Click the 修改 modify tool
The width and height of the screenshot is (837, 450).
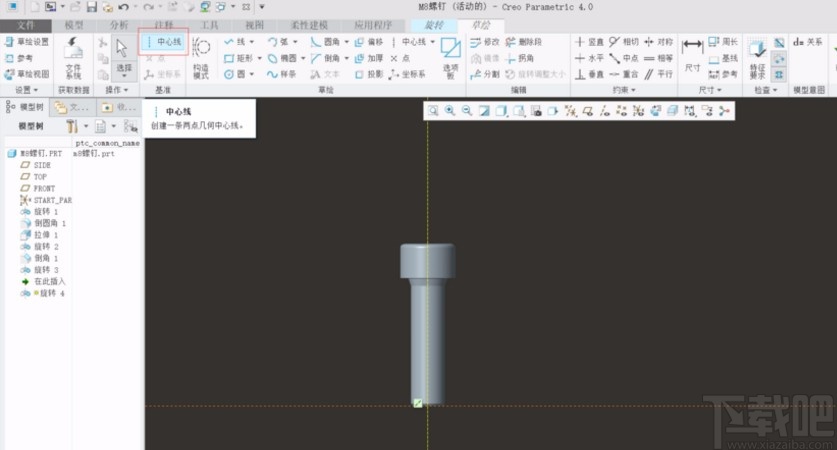click(x=484, y=42)
